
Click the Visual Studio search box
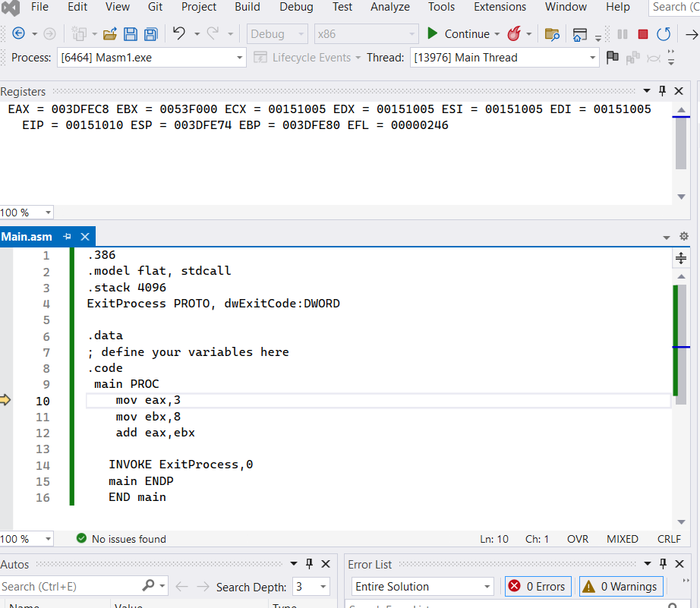[x=674, y=7]
